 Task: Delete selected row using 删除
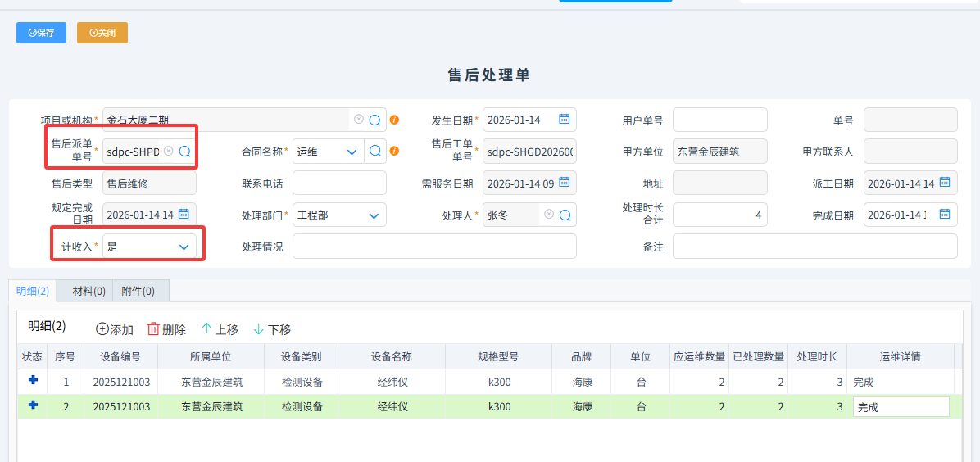[166, 329]
